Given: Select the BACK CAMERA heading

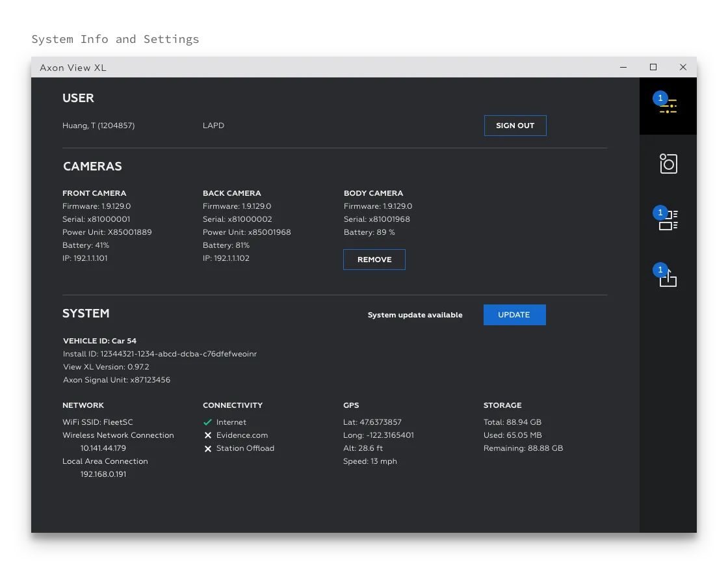Looking at the screenshot, I should 231,193.
